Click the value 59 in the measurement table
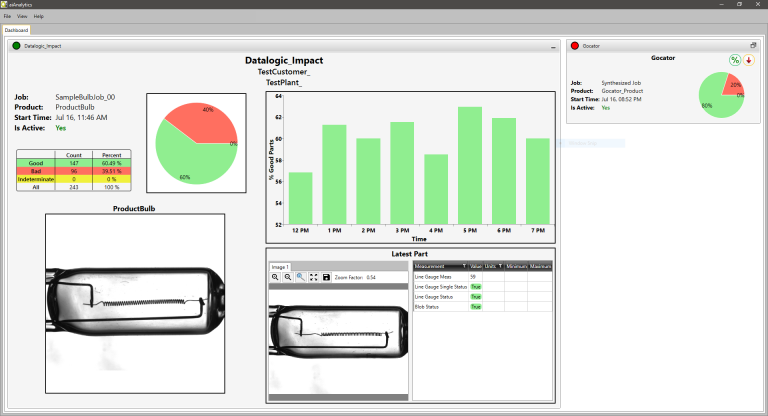 tap(473, 277)
